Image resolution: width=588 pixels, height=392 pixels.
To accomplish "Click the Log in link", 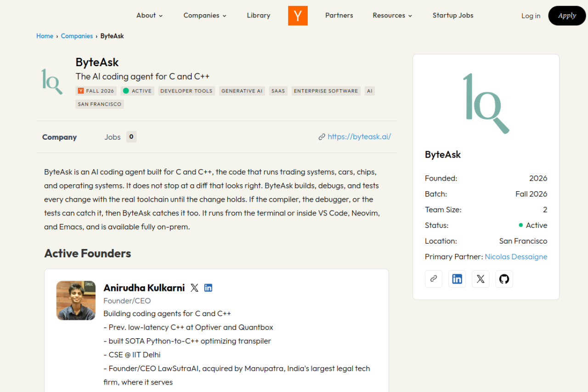I will point(531,16).
